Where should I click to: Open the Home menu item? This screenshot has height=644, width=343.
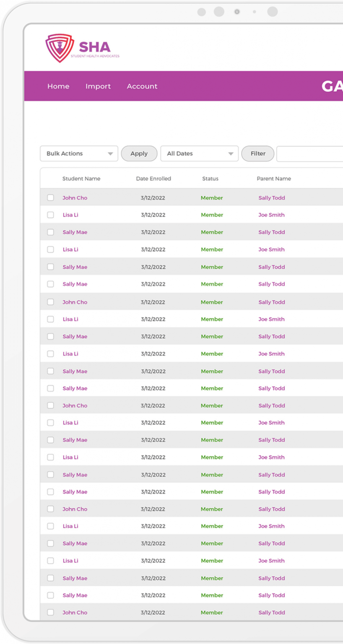[58, 86]
